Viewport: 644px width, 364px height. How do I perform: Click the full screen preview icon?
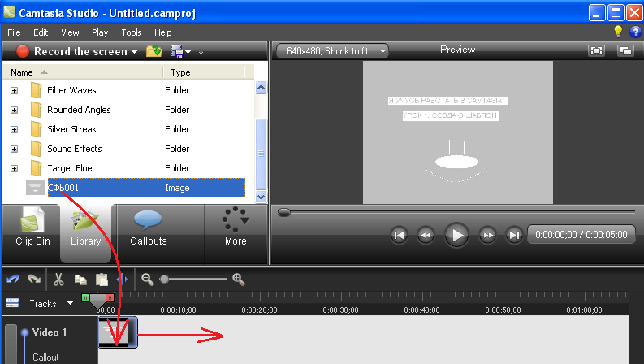tap(596, 50)
